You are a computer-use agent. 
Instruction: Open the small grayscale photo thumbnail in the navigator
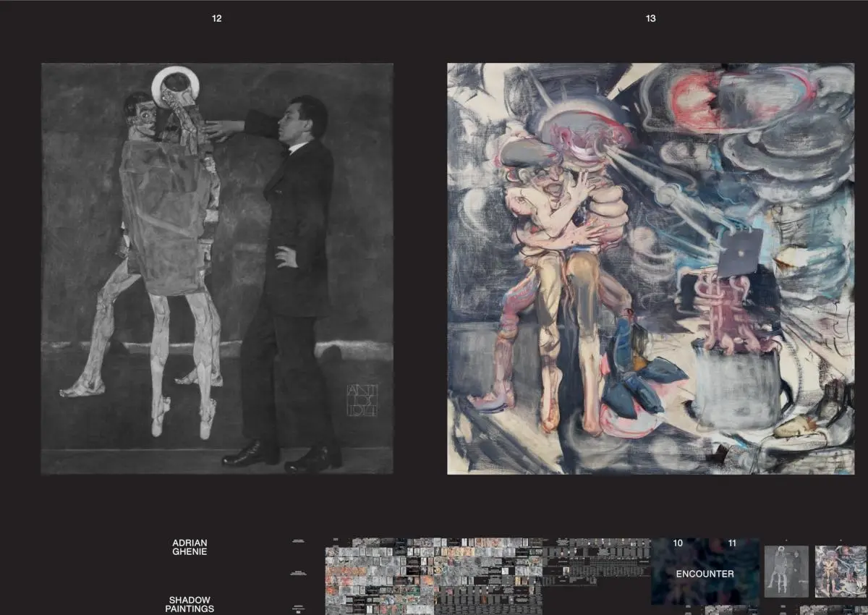786,571
